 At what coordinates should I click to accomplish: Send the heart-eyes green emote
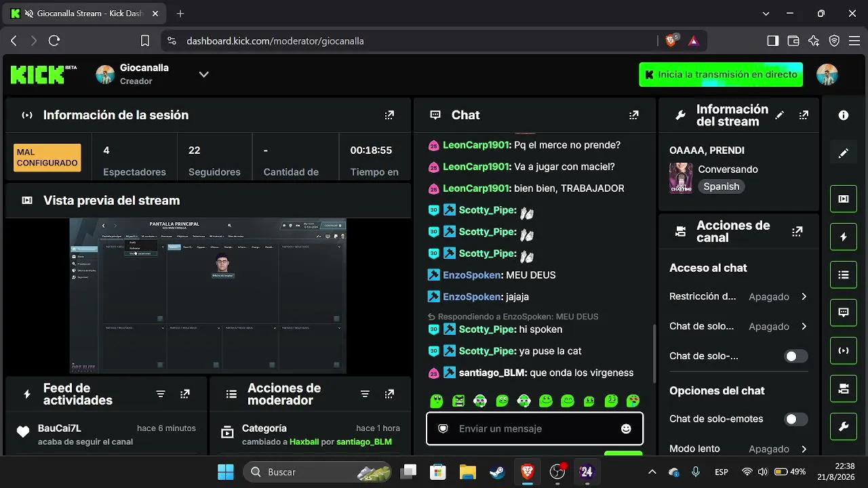(633, 401)
